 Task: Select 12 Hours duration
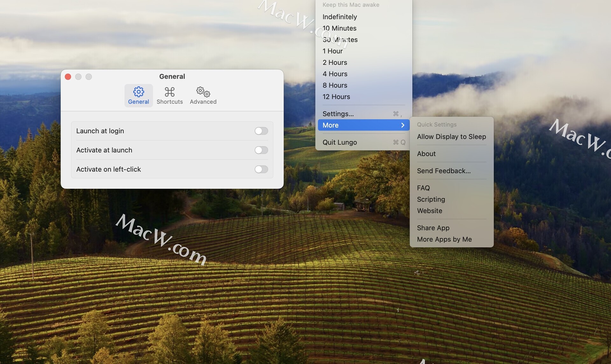(x=336, y=97)
